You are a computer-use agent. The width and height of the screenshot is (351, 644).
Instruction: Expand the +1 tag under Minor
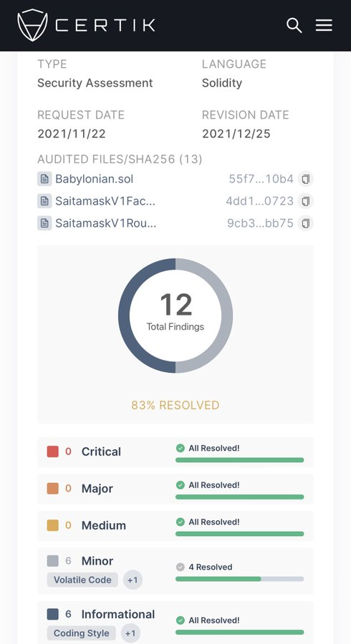click(x=133, y=580)
